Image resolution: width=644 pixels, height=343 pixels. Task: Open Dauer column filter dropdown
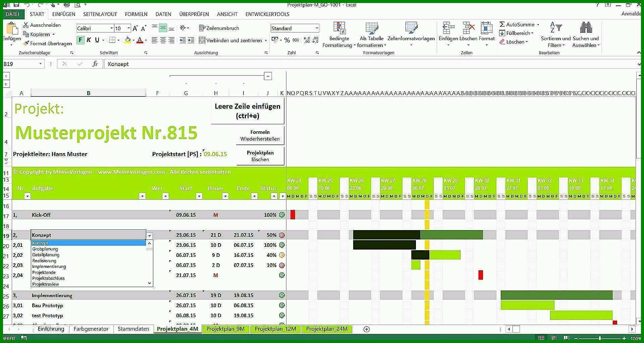(225, 196)
